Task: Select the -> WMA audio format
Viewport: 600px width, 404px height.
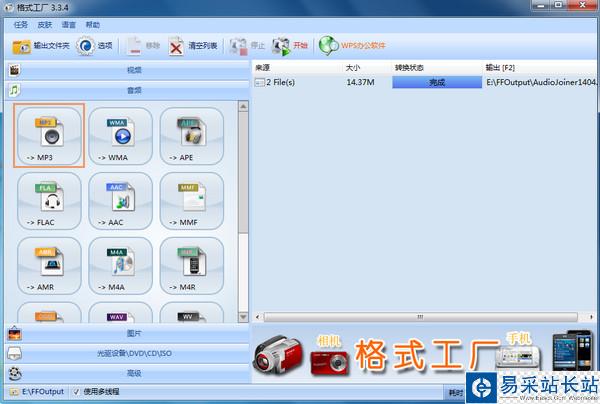Action: click(x=120, y=136)
